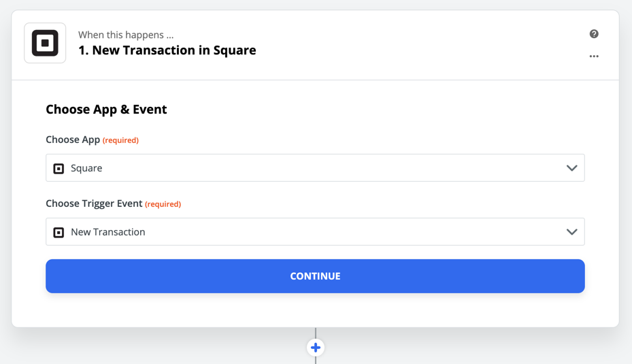Click the "Choose Trigger Event" field label

(x=94, y=203)
